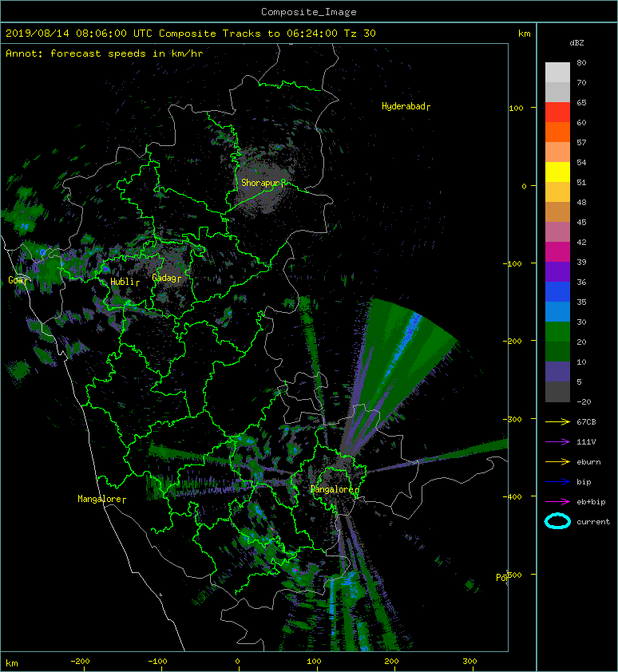The height and width of the screenshot is (672, 618).
Task: Click the light blue swatch between 35 and 30
Action: click(x=557, y=312)
